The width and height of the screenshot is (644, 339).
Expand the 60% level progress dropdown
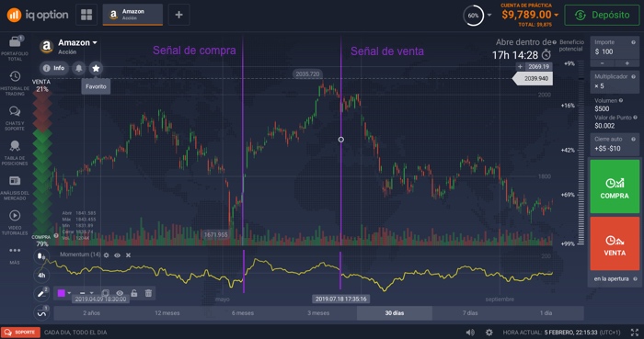(x=489, y=16)
